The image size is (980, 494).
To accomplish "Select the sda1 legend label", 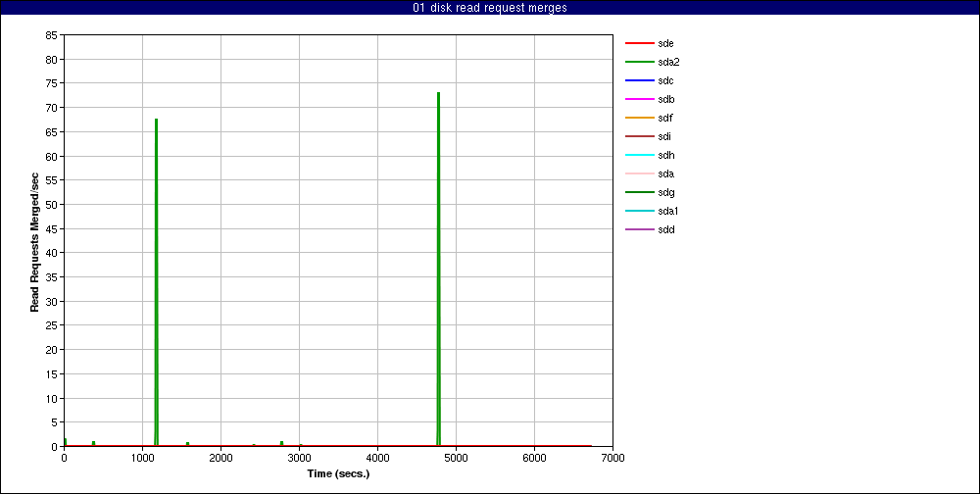I will 668,212.
